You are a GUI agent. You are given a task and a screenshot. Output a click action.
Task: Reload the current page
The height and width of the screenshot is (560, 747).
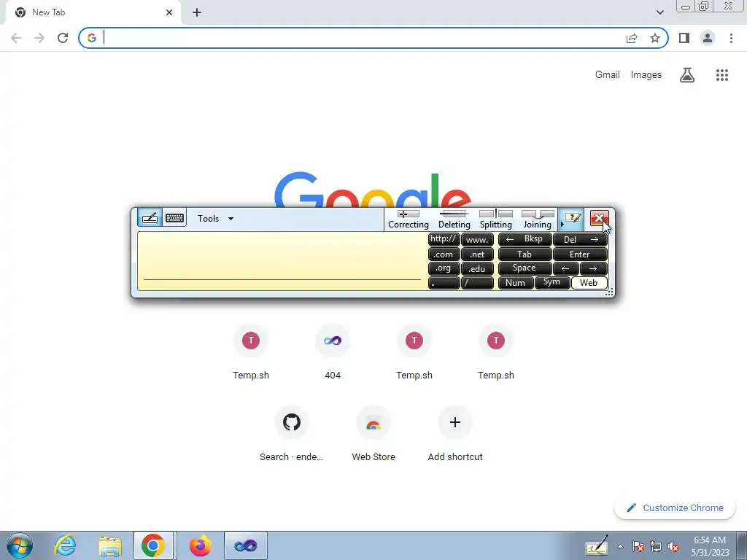point(63,38)
